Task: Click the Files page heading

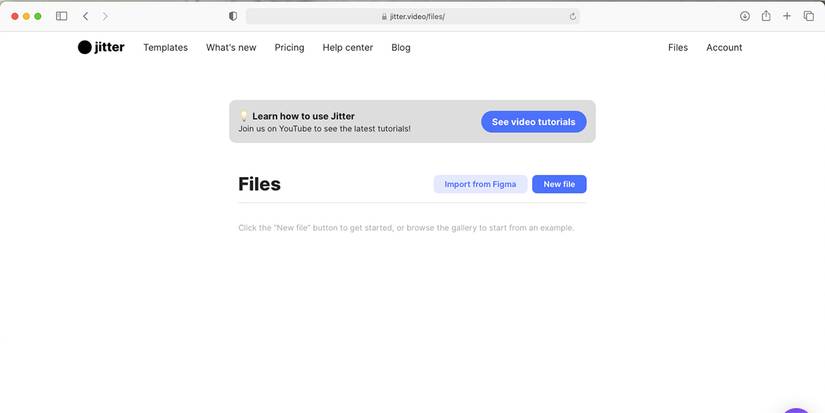Action: point(259,184)
